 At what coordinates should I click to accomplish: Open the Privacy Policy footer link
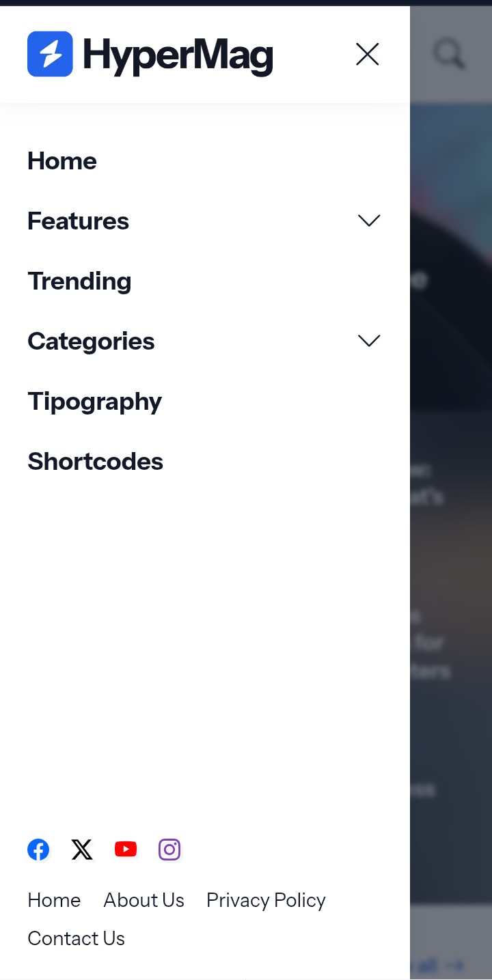pos(266,900)
